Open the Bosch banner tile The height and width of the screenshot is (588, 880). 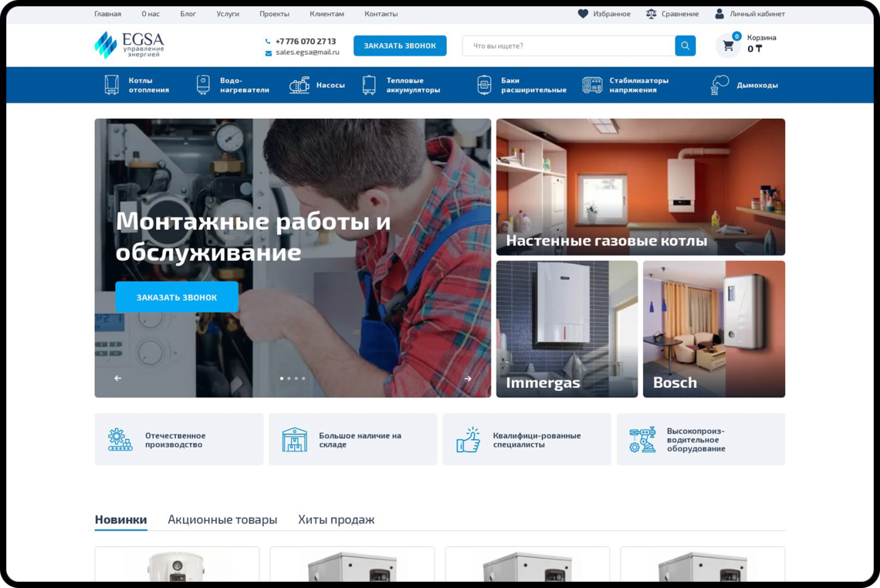click(x=713, y=329)
